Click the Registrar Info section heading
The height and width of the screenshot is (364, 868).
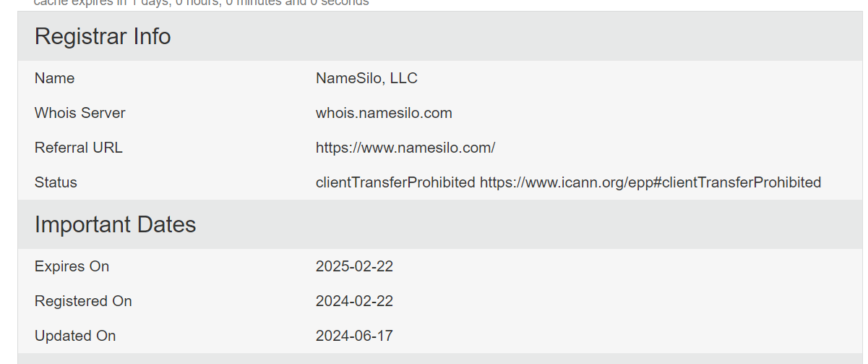point(103,36)
